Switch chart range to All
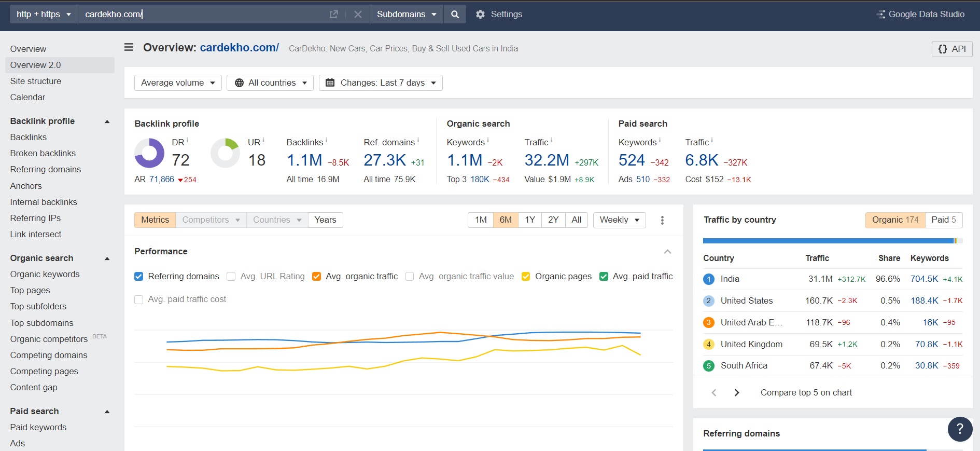The height and width of the screenshot is (451, 980). click(576, 220)
